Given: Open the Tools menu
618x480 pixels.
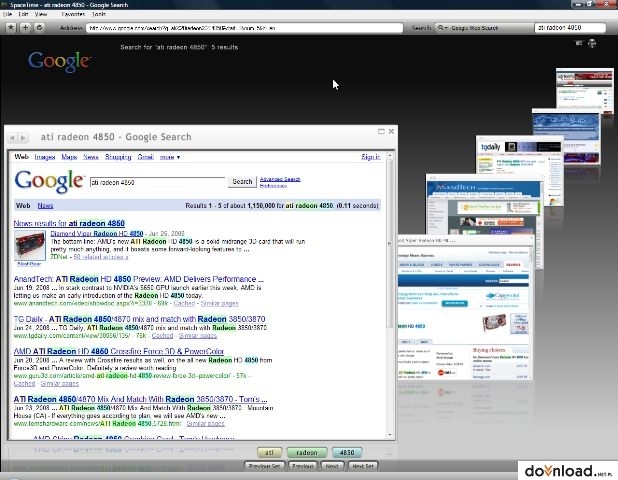Looking at the screenshot, I should click(99, 14).
